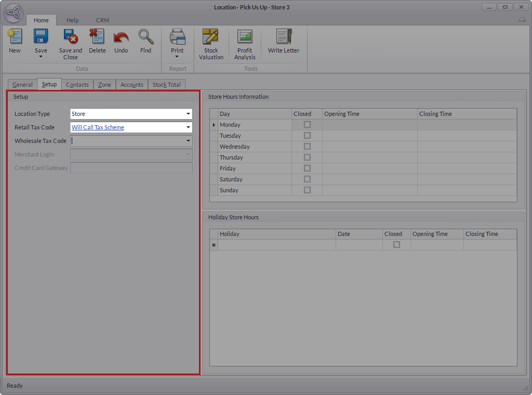Image resolution: width=532 pixels, height=395 pixels.
Task: Open the Wholesale Tax Code dropdown
Action: pos(188,141)
